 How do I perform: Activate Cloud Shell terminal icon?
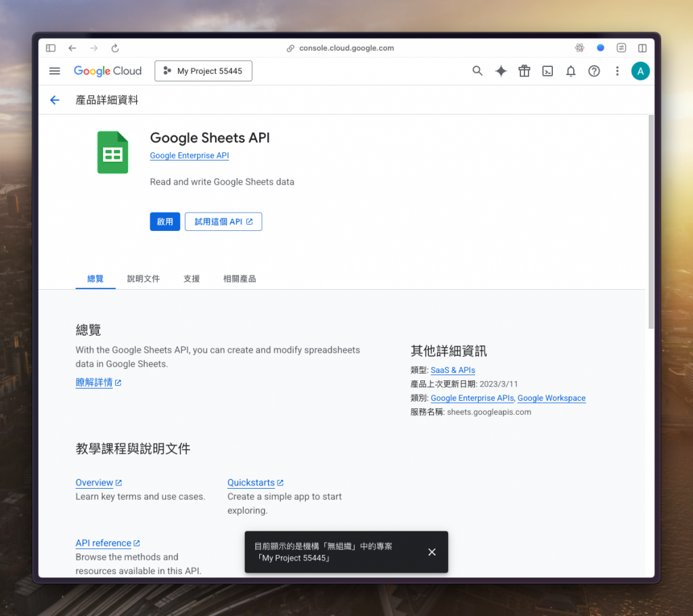pyautogui.click(x=547, y=71)
